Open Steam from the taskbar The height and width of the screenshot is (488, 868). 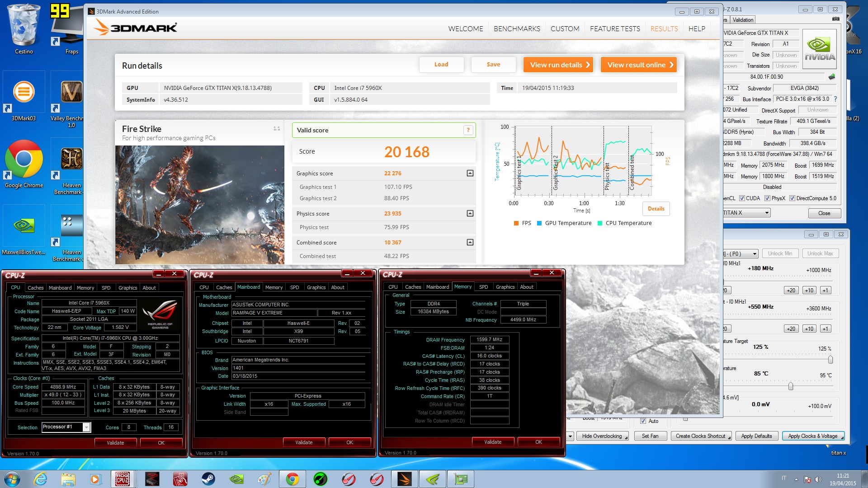coord(208,479)
